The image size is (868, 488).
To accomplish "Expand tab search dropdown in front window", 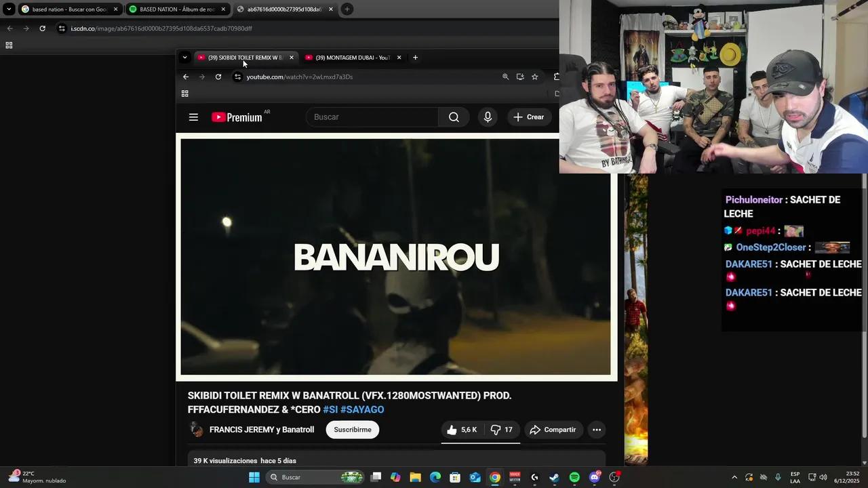I will [x=184, y=58].
